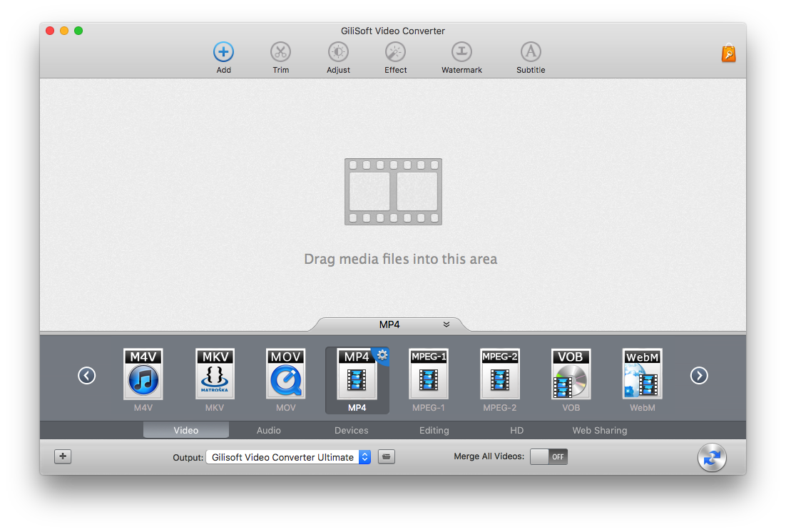Open the Output folder dropdown

(288, 457)
